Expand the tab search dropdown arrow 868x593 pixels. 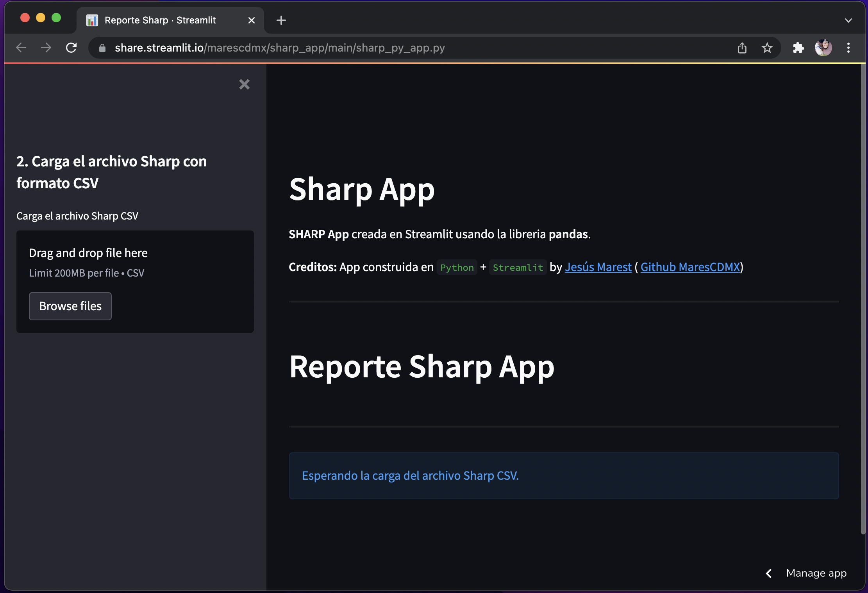pos(848,20)
